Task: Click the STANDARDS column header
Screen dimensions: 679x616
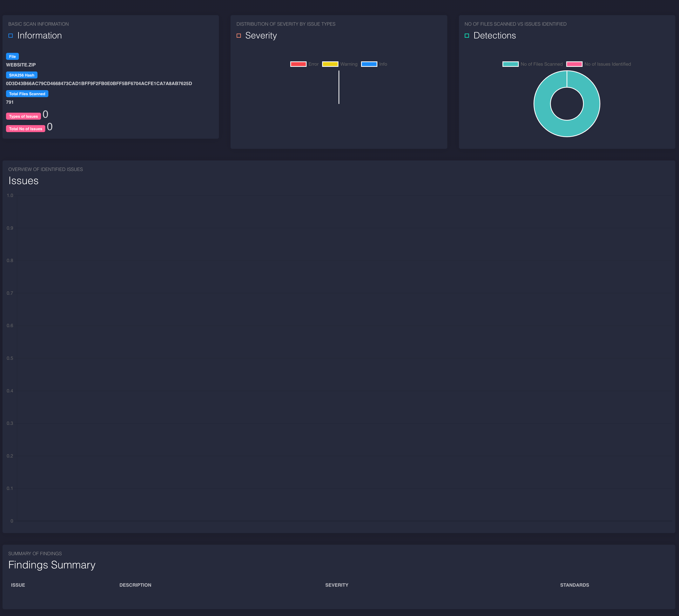Action: coord(574,585)
